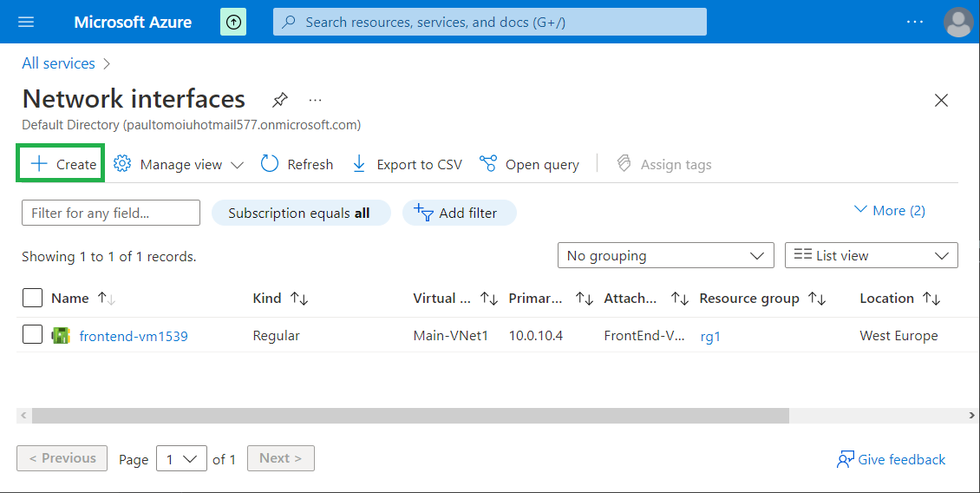Export the list to CSV
This screenshot has width=980, height=493.
407,165
